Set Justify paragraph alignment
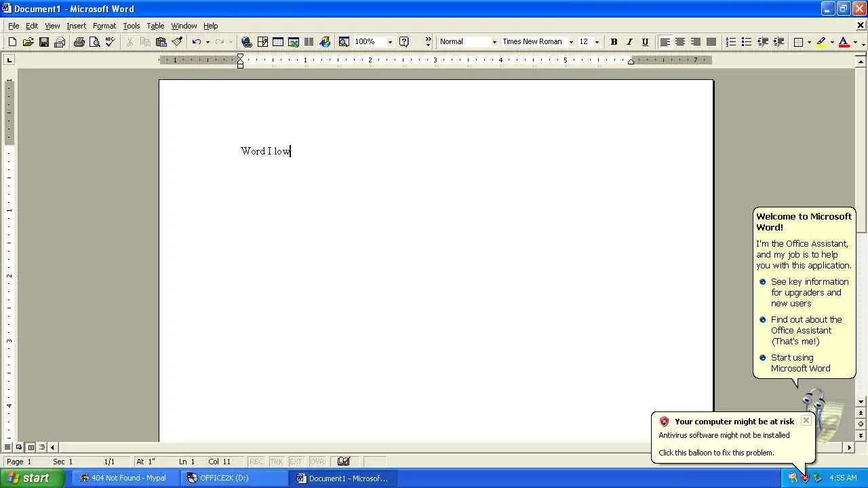 (x=711, y=42)
